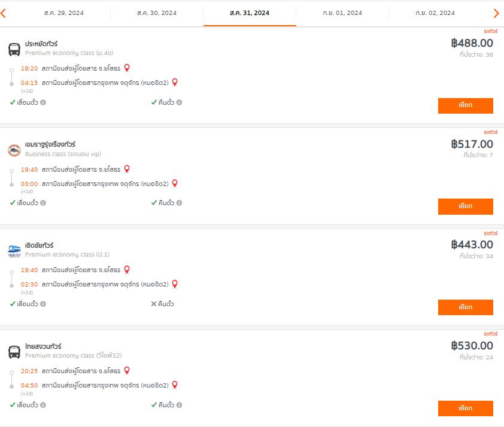Go to previous dates with left arrow

click(x=3, y=13)
